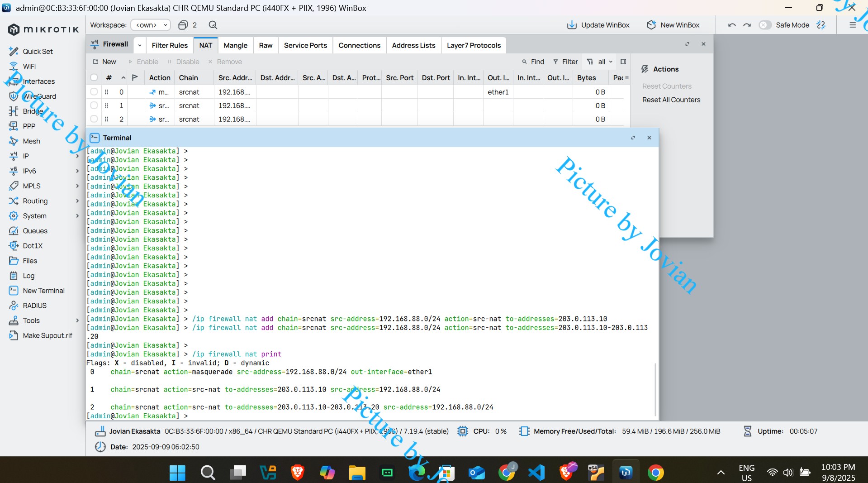Open New Terminal from the sidebar

43,290
